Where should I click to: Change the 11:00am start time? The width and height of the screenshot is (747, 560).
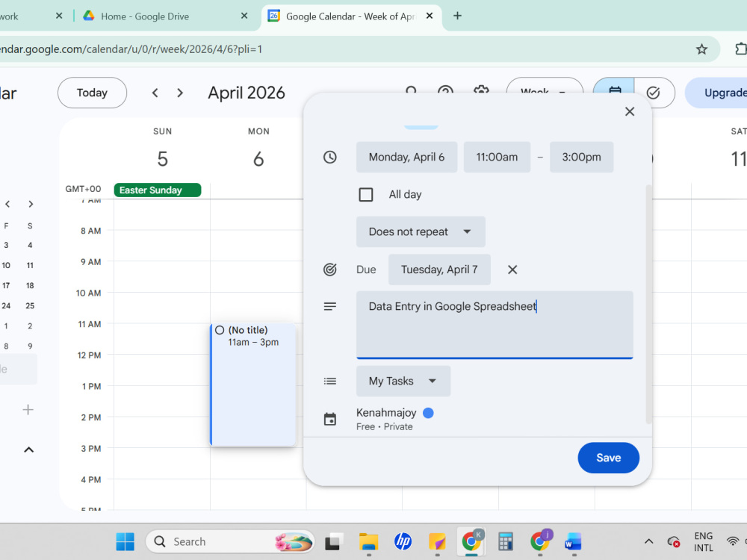pos(497,157)
